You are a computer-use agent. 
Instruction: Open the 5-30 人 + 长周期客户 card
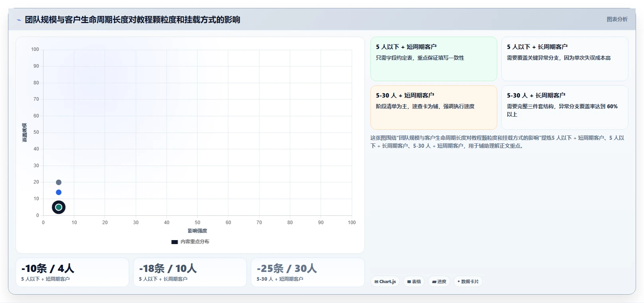tap(565, 108)
